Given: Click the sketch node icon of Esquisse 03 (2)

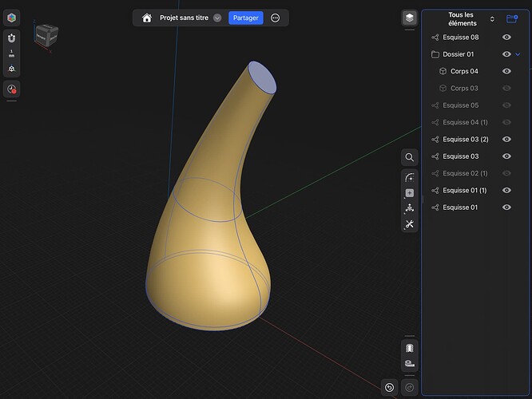Looking at the screenshot, I should 435,140.
